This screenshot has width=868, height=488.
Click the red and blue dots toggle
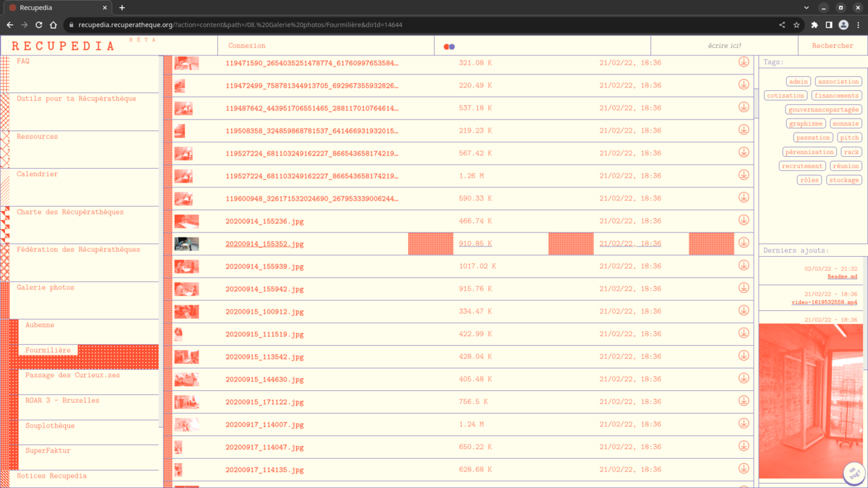click(449, 47)
